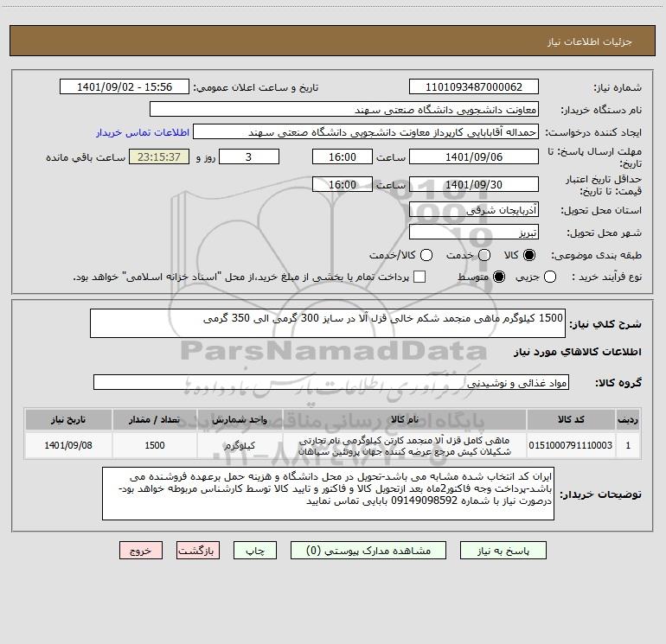
Task: Open مشاهده مدارک پیوستی (0) button
Action: (368, 551)
